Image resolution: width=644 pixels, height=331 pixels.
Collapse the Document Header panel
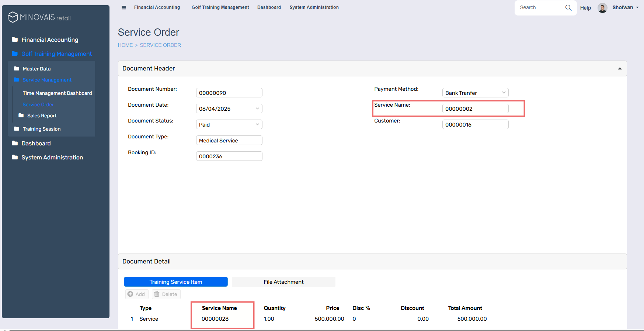(620, 69)
